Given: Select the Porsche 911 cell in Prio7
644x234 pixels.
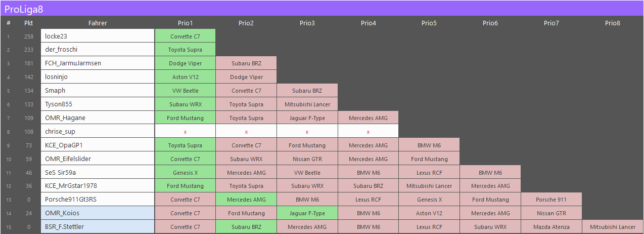Looking at the screenshot, I should tap(551, 200).
